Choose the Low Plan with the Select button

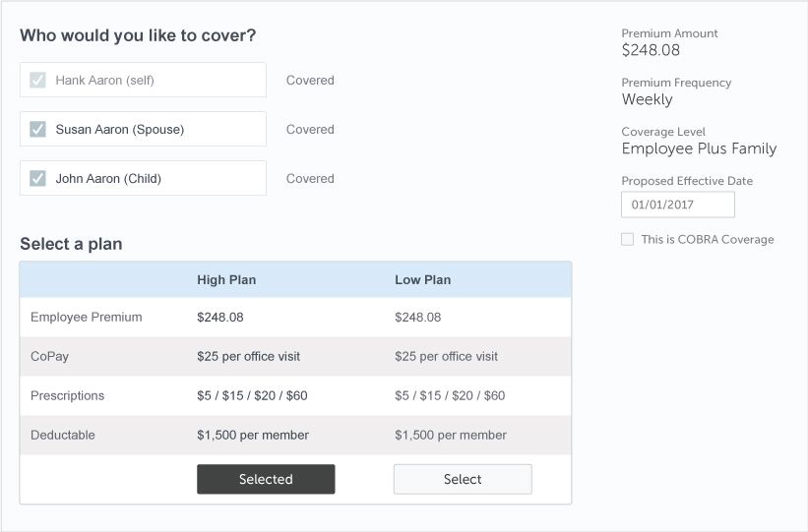[x=463, y=480]
